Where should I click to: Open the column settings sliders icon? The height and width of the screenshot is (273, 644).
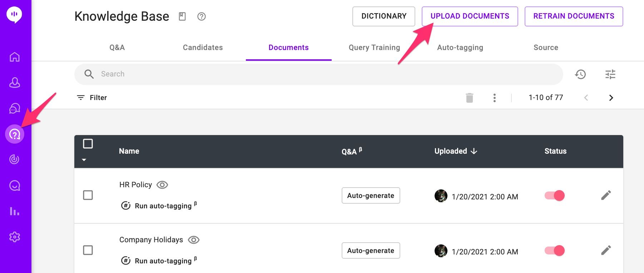610,74
